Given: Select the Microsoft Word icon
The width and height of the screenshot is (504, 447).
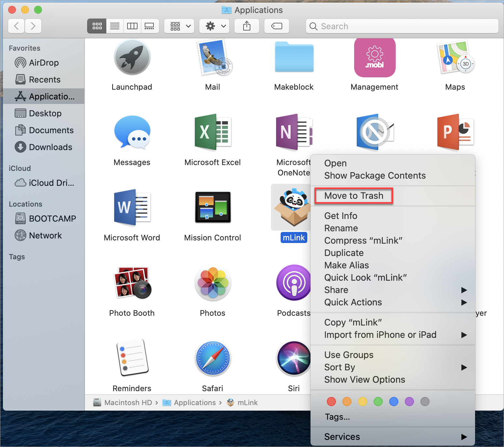Looking at the screenshot, I should click(132, 208).
